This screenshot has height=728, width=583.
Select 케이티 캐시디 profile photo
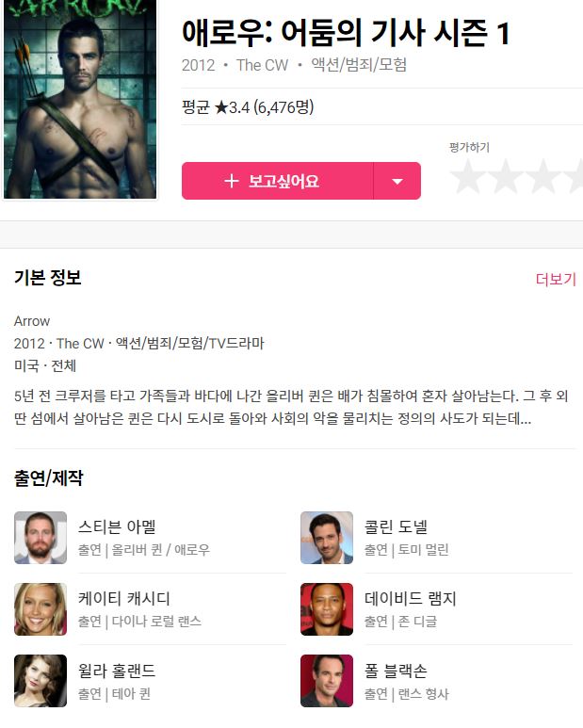click(x=40, y=609)
